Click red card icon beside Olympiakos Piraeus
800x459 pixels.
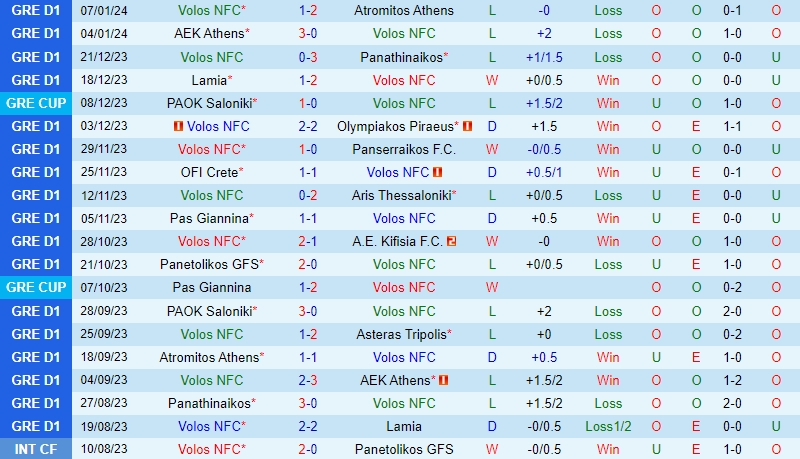(x=467, y=126)
